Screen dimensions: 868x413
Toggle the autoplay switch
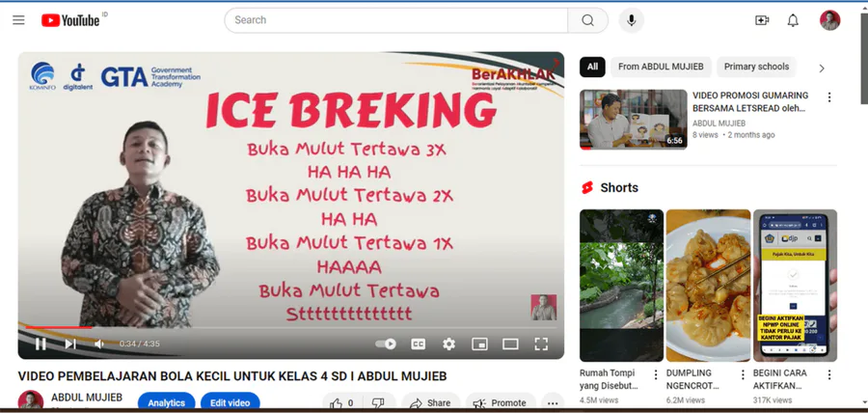coord(386,344)
